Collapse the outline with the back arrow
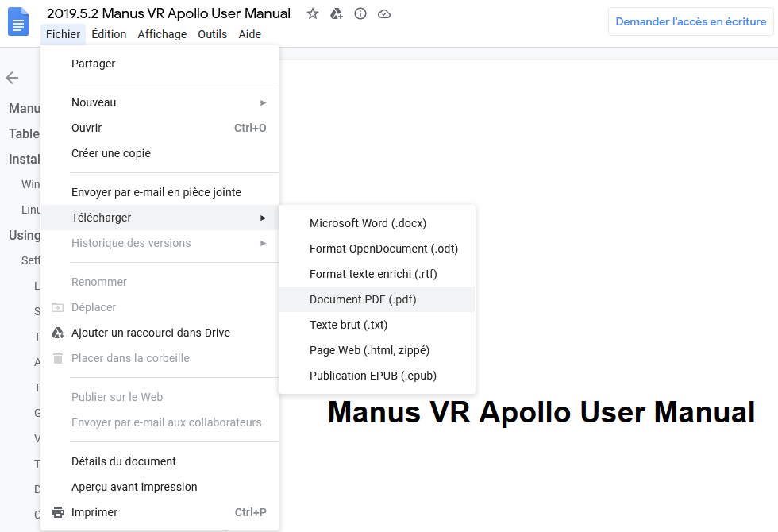The height and width of the screenshot is (532, 778). point(12,78)
